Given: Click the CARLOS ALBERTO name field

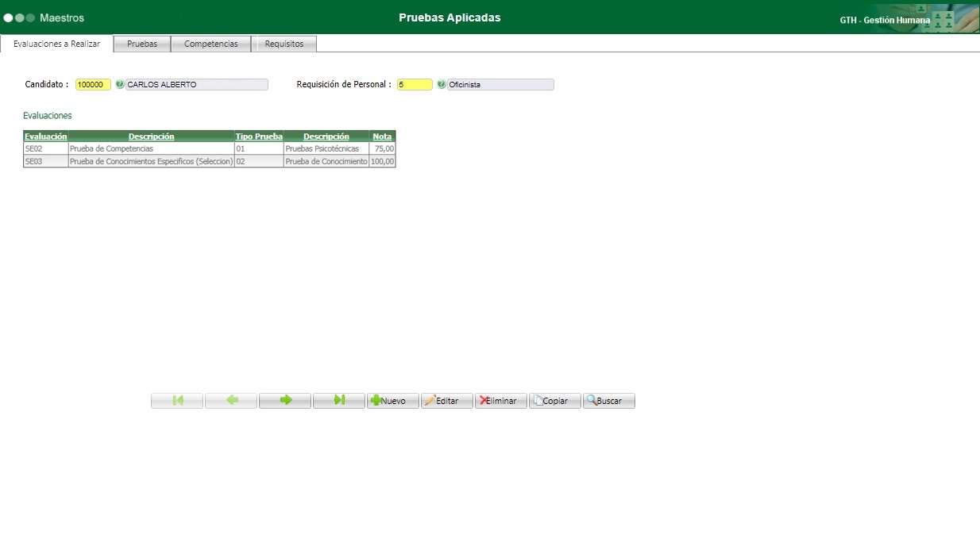Looking at the screenshot, I should (197, 84).
